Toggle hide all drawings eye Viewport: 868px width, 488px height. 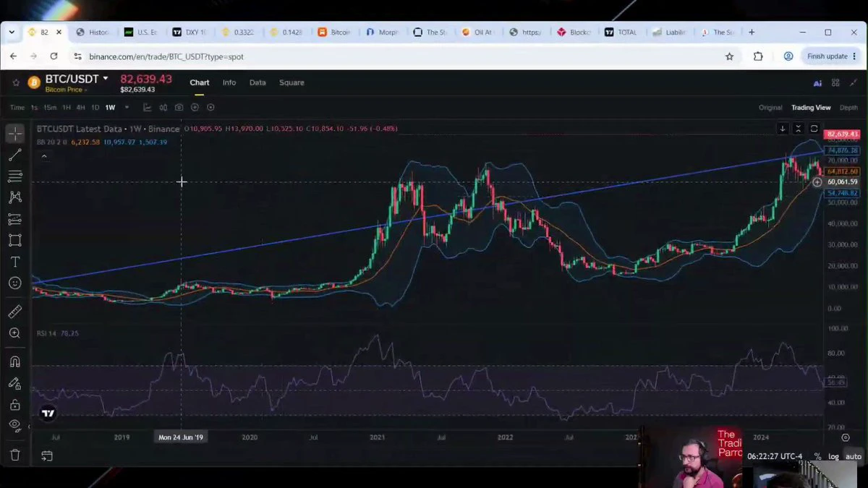click(14, 426)
